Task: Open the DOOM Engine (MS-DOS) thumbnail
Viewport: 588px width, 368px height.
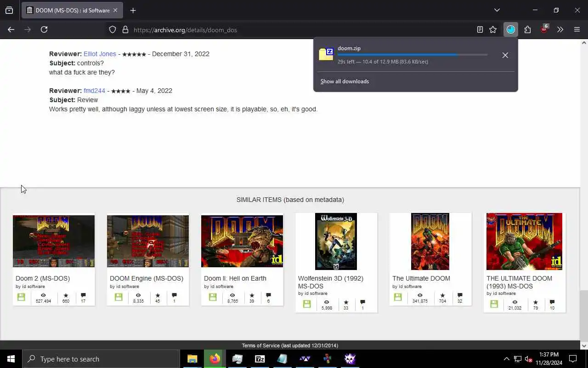Action: point(148,241)
